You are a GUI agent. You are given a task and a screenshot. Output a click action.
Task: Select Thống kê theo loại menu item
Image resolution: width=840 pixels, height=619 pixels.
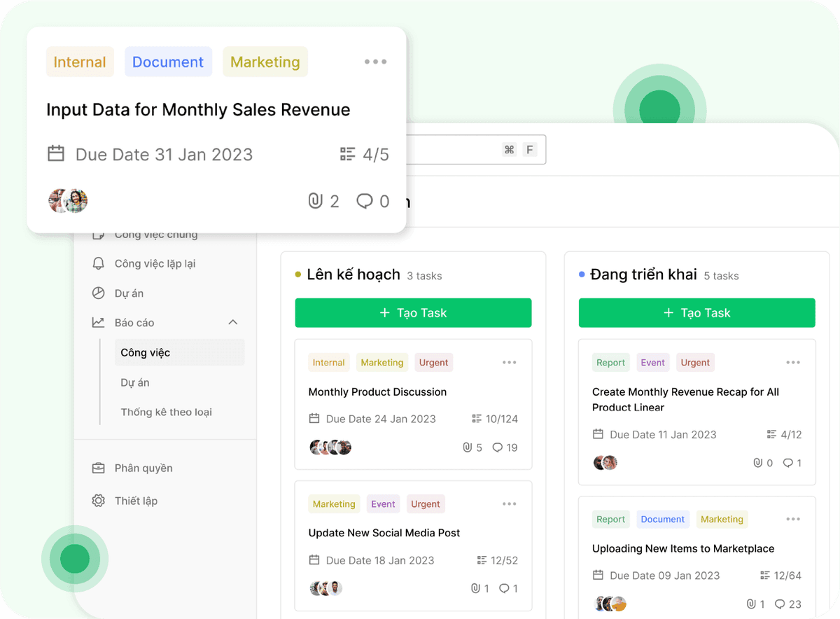166,412
